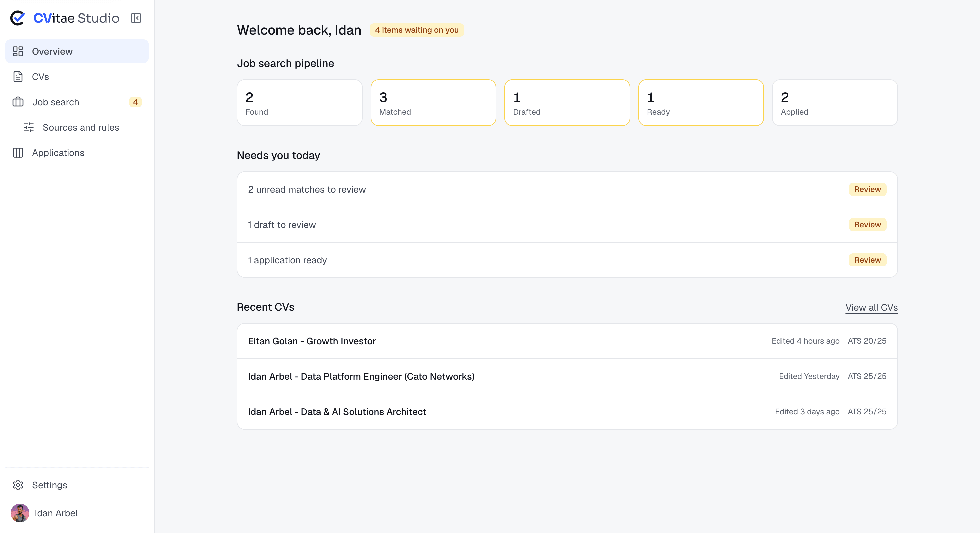Navigate to Applications
Screen dimensions: 980x533
coord(77,153)
